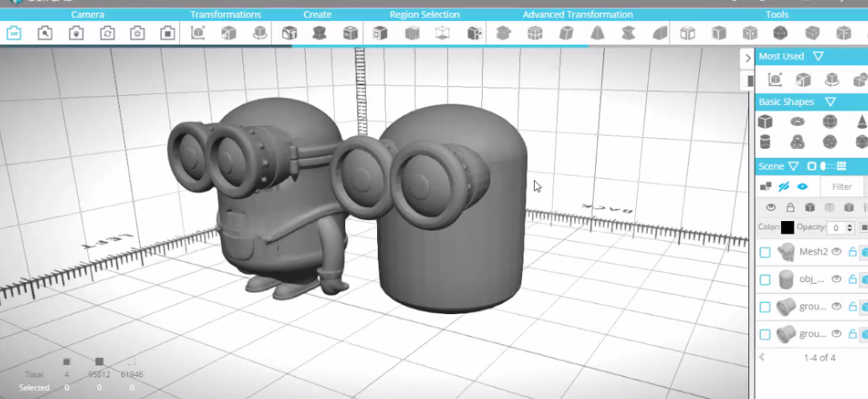Click the Mesh2 minion thumbnail
The height and width of the screenshot is (399, 868).
click(785, 252)
